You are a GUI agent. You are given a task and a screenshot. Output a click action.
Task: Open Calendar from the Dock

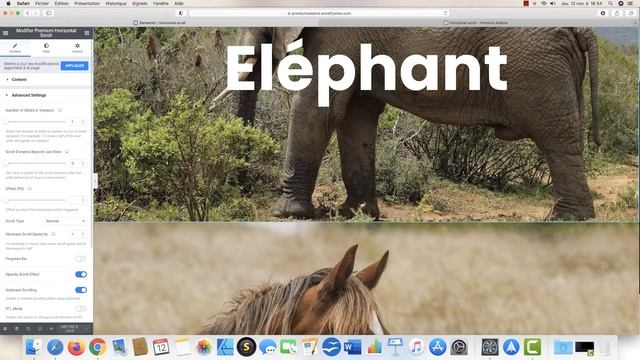(x=161, y=347)
